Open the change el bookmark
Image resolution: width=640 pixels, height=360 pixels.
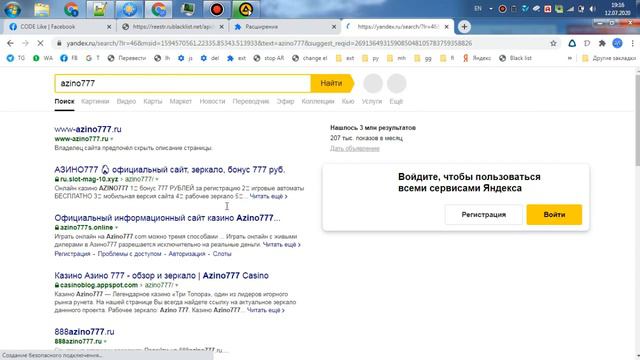click(310, 58)
